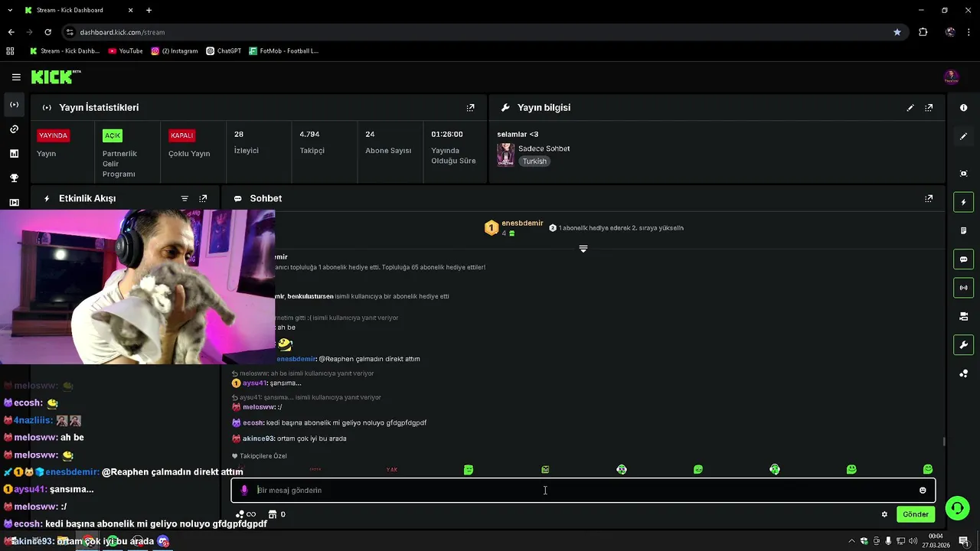Image resolution: width=980 pixels, height=551 pixels.
Task: Toggle the wrench widget in right sidebar
Action: (x=963, y=345)
